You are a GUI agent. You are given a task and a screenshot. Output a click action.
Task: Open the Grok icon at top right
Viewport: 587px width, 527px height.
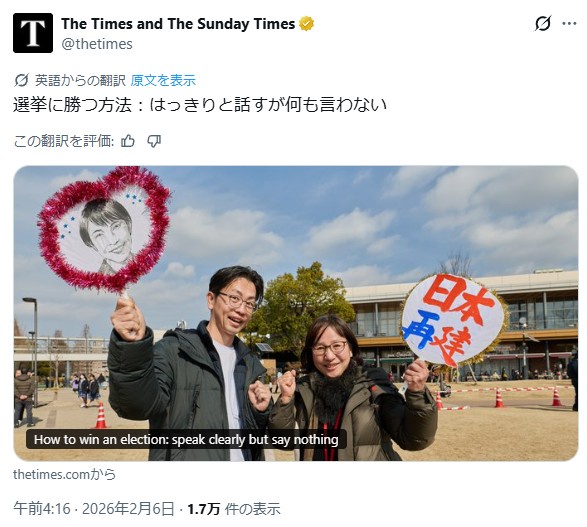[543, 24]
